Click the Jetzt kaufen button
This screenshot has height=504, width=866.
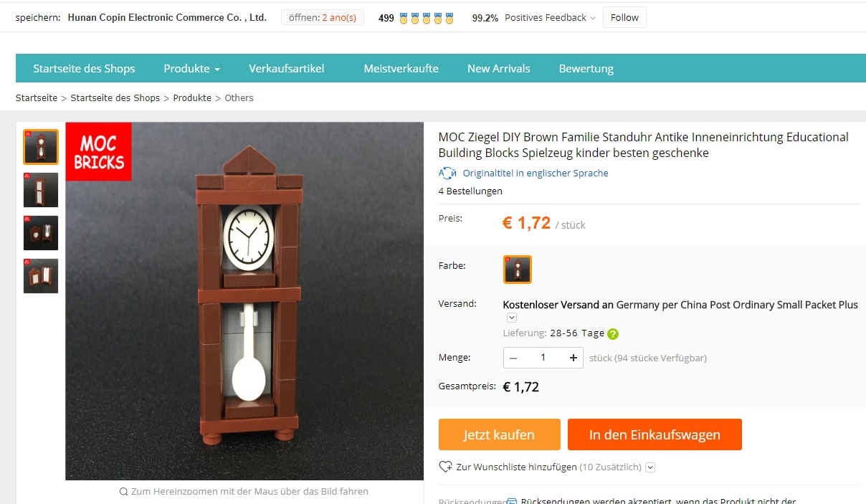(500, 434)
